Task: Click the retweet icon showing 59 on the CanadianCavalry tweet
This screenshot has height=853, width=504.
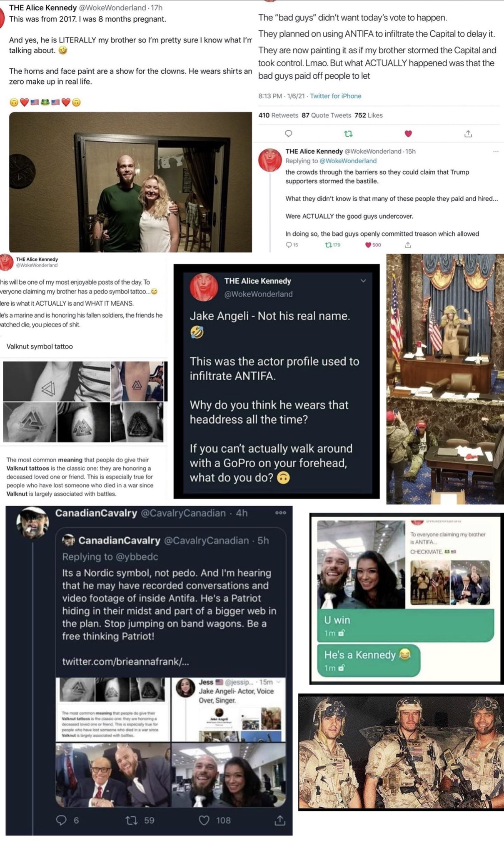Action: pos(131,820)
